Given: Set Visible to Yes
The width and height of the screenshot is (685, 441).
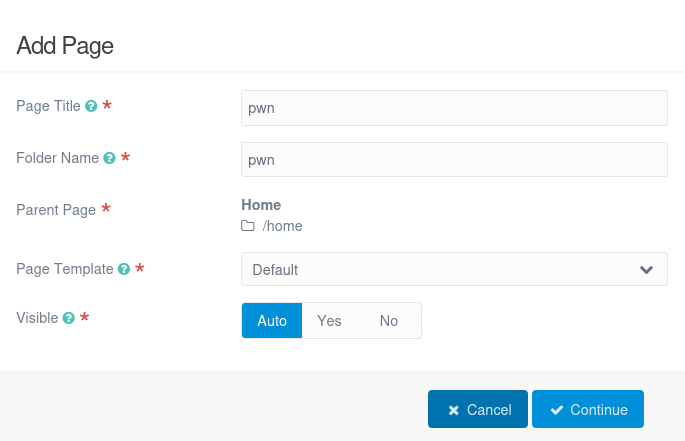Looking at the screenshot, I should [x=329, y=320].
